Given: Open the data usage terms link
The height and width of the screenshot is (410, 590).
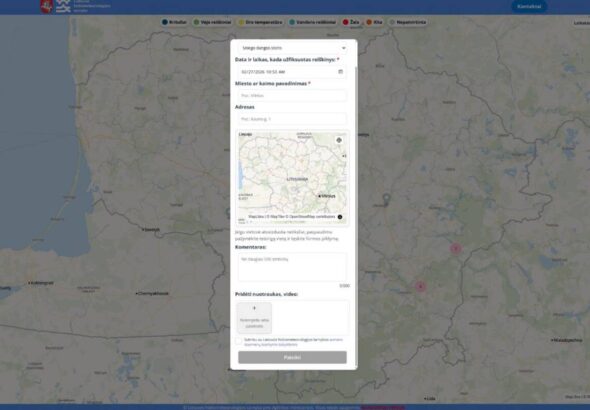Looking at the screenshot, I should coord(293,342).
